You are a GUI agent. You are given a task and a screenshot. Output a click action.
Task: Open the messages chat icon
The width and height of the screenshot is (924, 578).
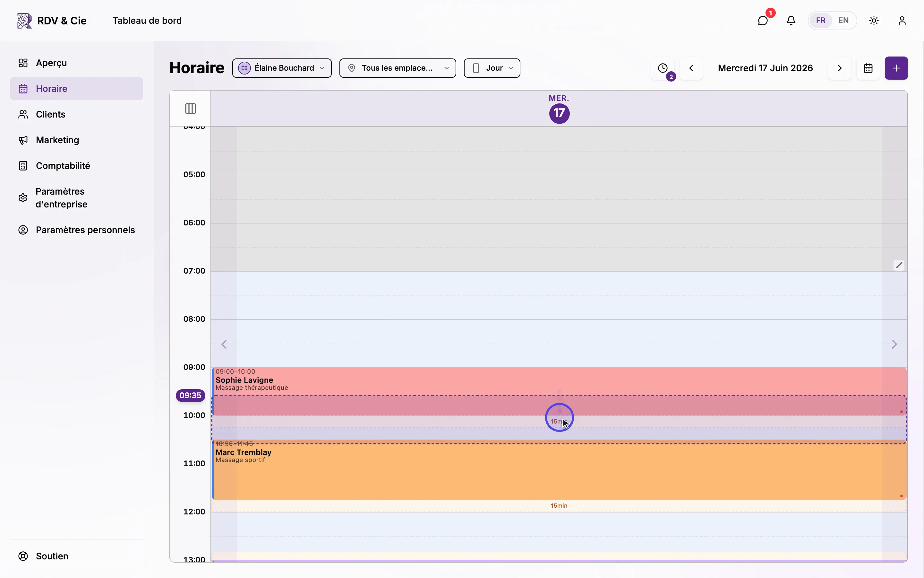[763, 21]
